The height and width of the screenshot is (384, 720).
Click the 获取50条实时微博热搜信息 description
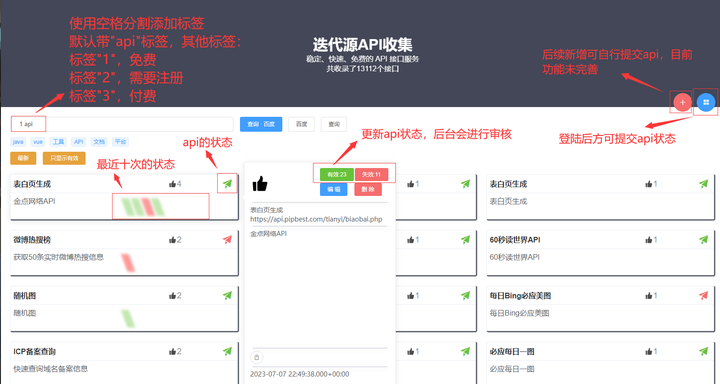[58, 257]
